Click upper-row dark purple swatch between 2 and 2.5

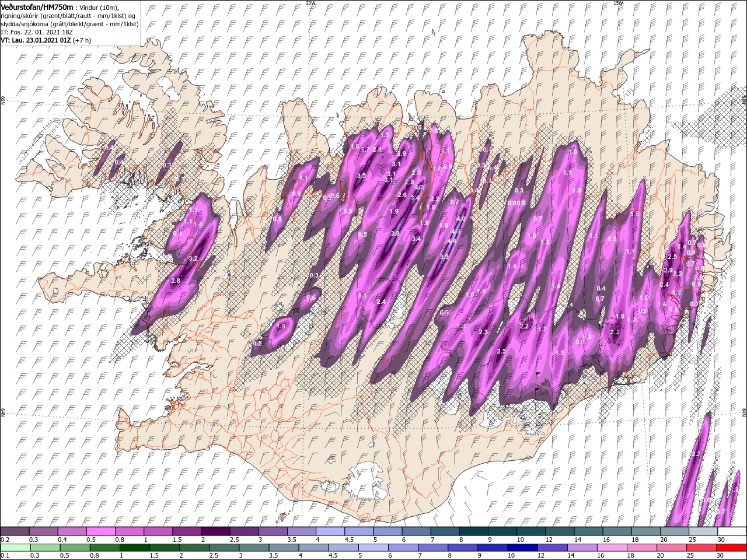click(215, 531)
